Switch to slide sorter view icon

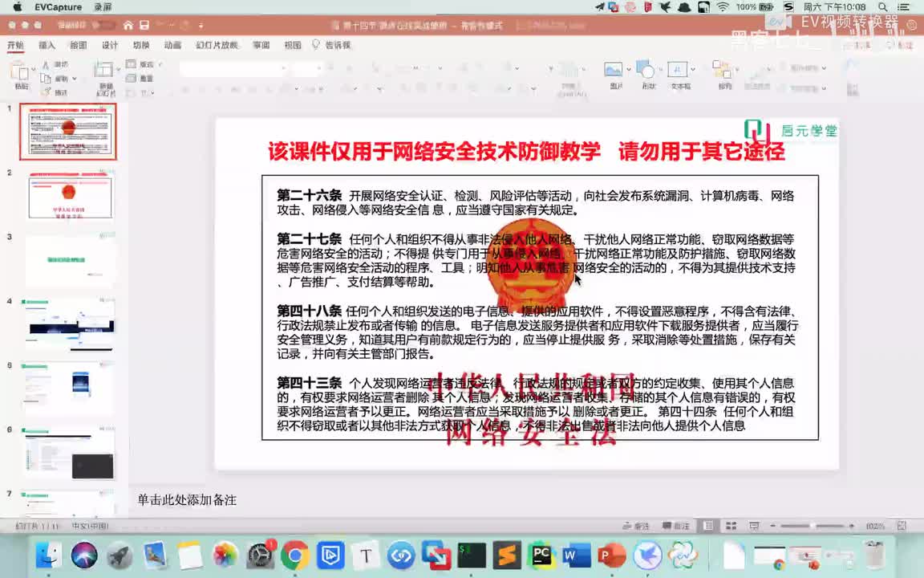coord(731,526)
